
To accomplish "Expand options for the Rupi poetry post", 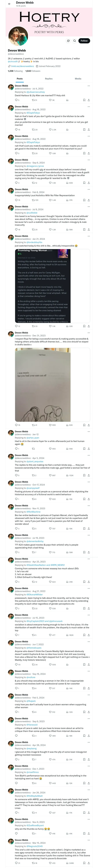I will (x=89, y=333).
